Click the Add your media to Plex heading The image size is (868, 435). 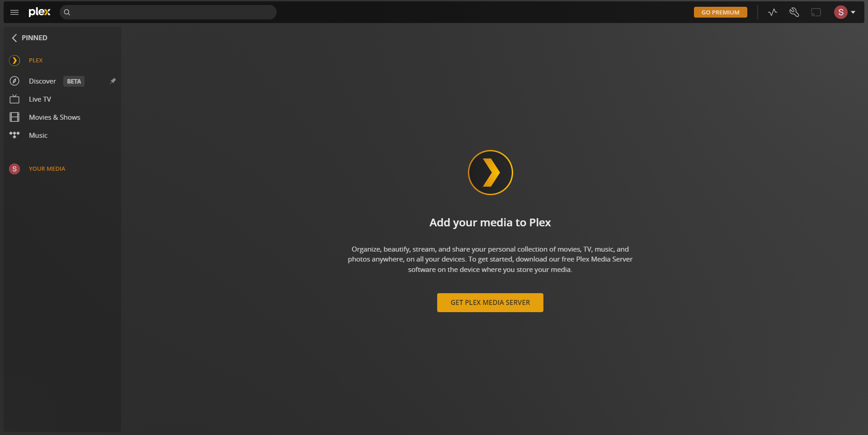click(490, 222)
